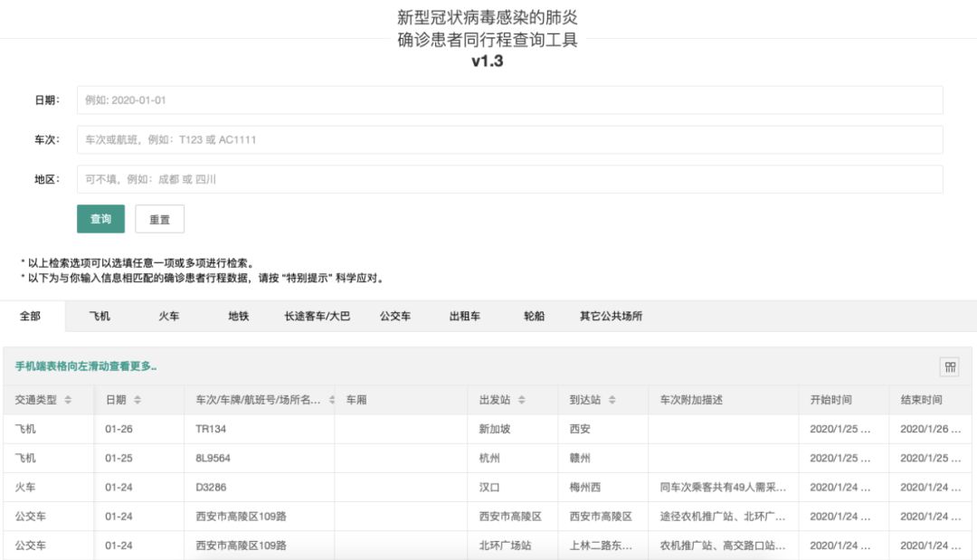Open the 轮船 tab
The height and width of the screenshot is (560, 977).
534,317
